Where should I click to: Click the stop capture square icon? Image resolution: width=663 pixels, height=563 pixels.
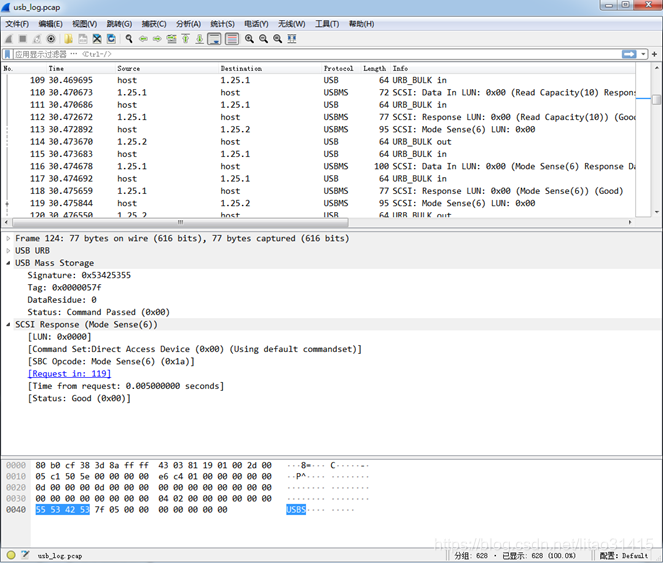[x=23, y=39]
